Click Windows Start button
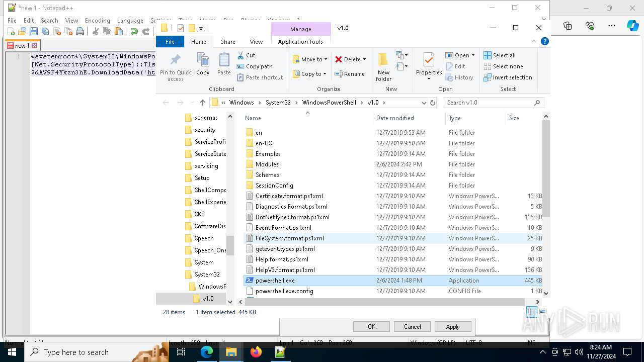 click(x=12, y=352)
